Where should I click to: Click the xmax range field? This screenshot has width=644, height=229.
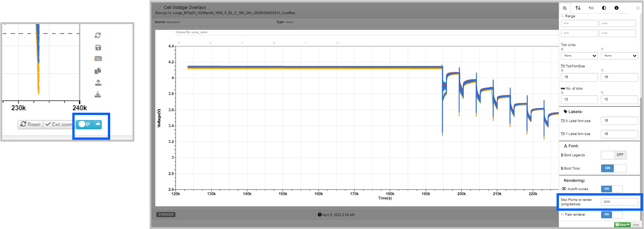[x=617, y=23]
